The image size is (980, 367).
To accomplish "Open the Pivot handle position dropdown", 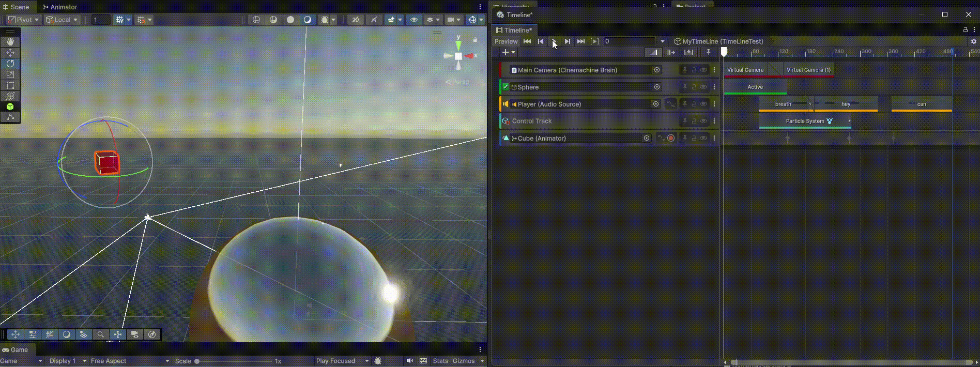I will pyautogui.click(x=23, y=20).
